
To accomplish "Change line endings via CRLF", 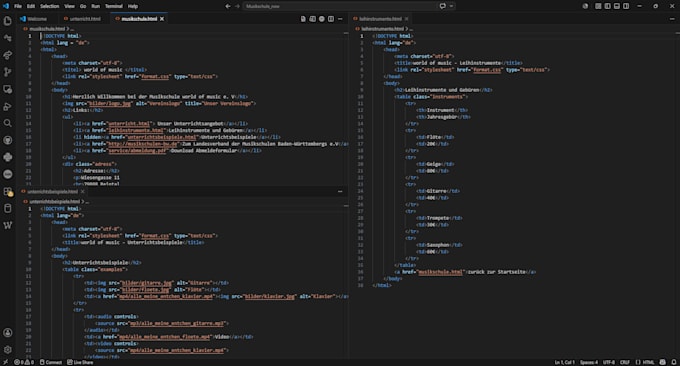I will pos(624,362).
